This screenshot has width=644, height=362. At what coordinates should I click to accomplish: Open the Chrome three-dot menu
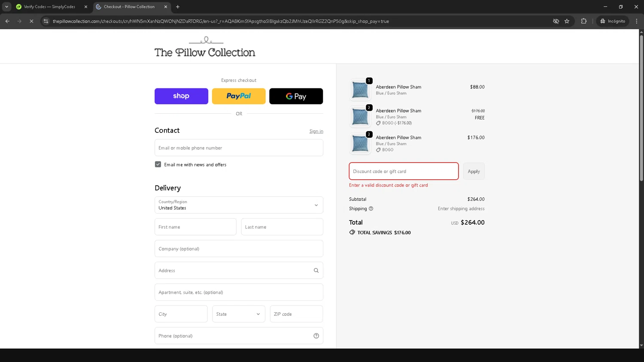tap(637, 21)
